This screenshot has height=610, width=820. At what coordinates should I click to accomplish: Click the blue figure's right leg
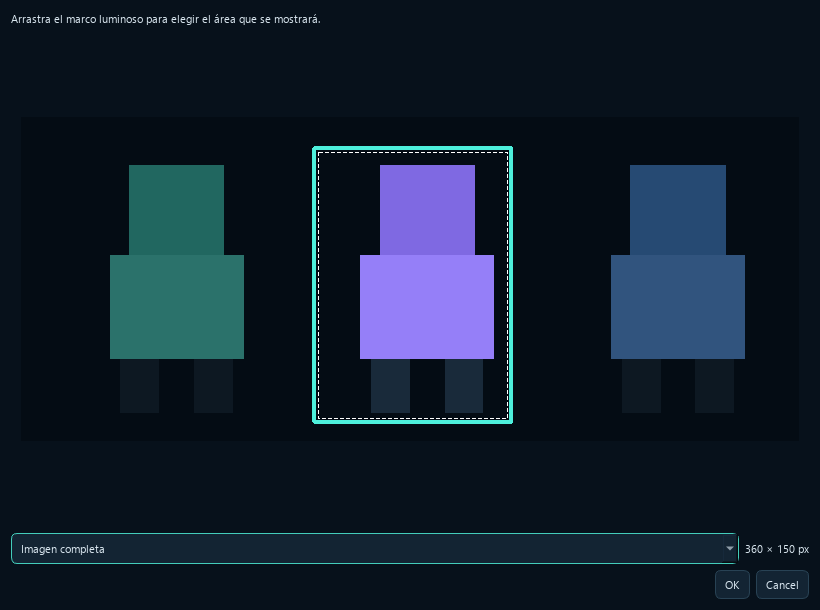click(x=714, y=386)
